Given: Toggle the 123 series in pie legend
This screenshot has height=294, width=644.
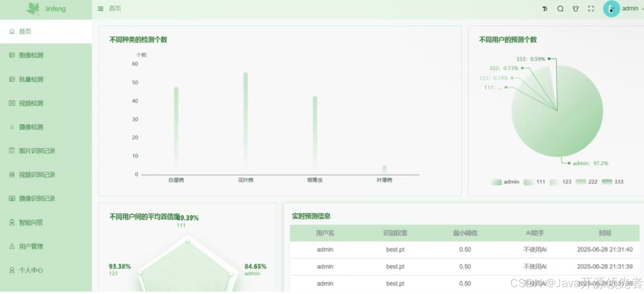Looking at the screenshot, I should coord(560,182).
